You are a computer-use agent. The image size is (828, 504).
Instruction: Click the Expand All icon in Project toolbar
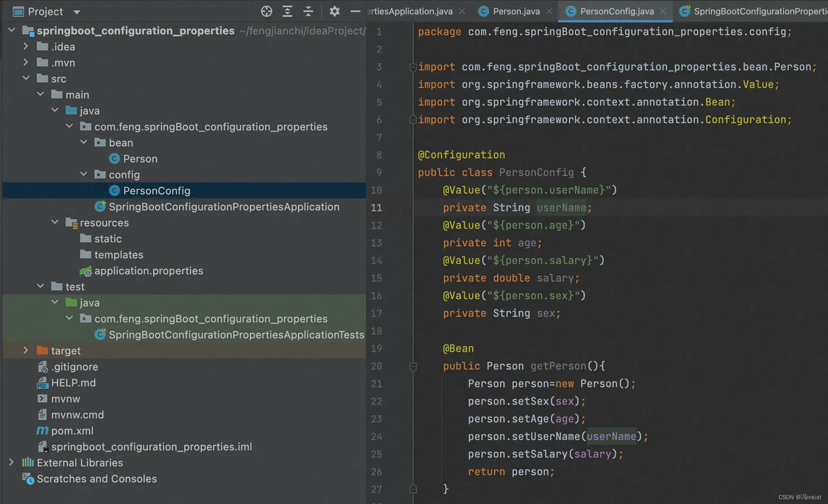287,11
